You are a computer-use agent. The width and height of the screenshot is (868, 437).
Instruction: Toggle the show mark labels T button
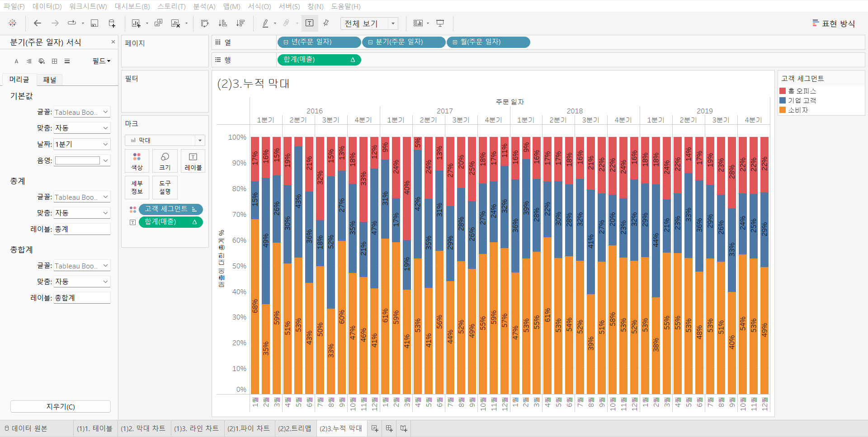point(310,23)
